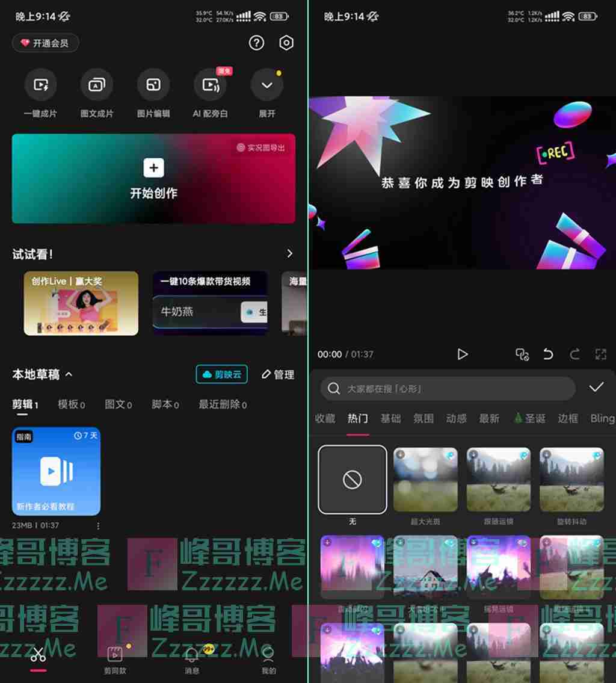Image resolution: width=616 pixels, height=683 pixels.
Task: Confirm effect selection with checkmark
Action: pyautogui.click(x=596, y=388)
